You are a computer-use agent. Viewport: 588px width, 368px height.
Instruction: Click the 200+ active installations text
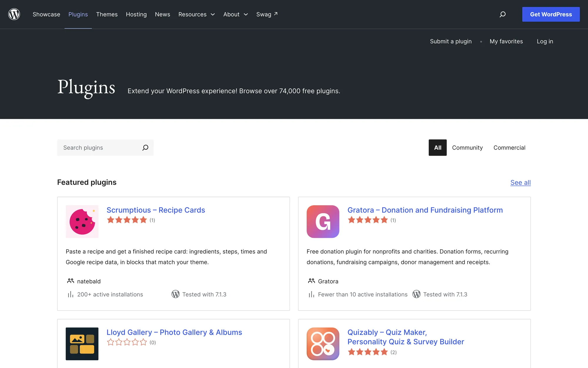click(110, 294)
